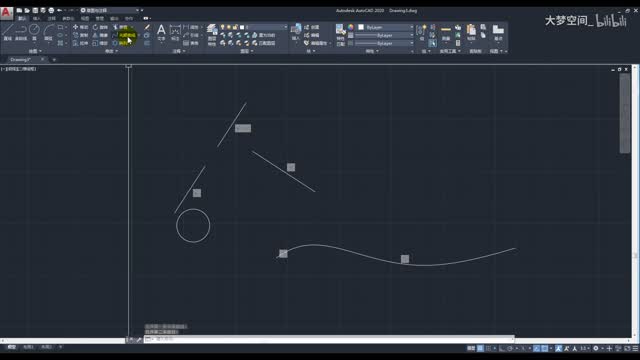Click the Hatch tool icon
Image resolution: width=640 pixels, height=360 pixels.
pyautogui.click(x=60, y=43)
